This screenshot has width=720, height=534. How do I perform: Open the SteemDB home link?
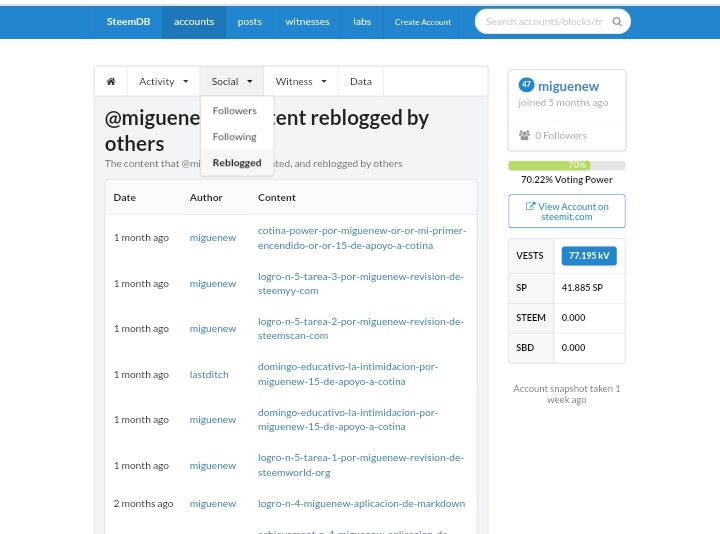[129, 22]
